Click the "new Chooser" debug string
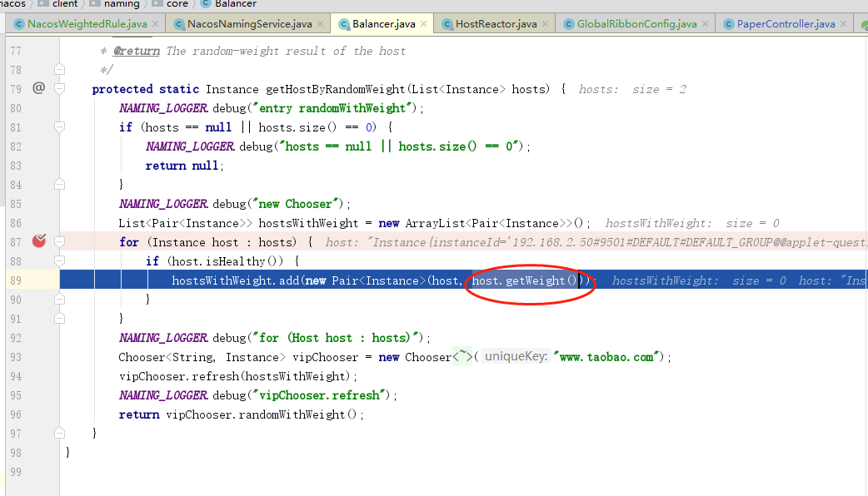Image resolution: width=868 pixels, height=496 pixels. pyautogui.click(x=297, y=204)
